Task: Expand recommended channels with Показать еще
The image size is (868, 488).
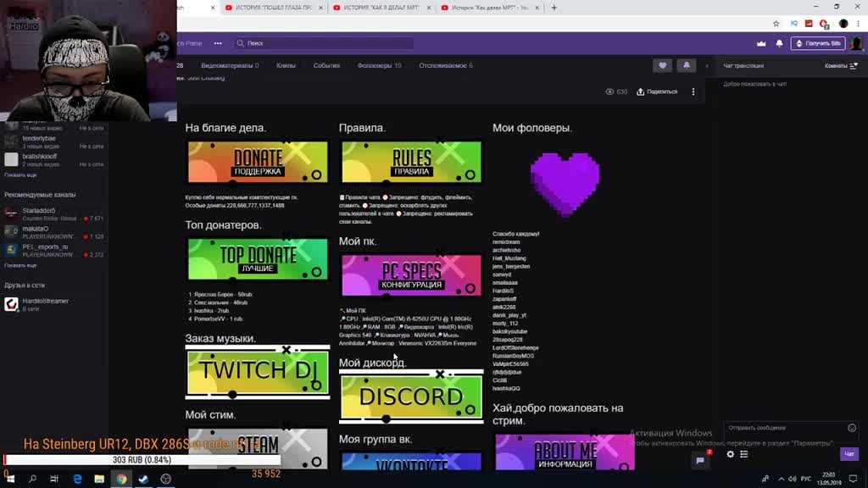Action: [20, 265]
